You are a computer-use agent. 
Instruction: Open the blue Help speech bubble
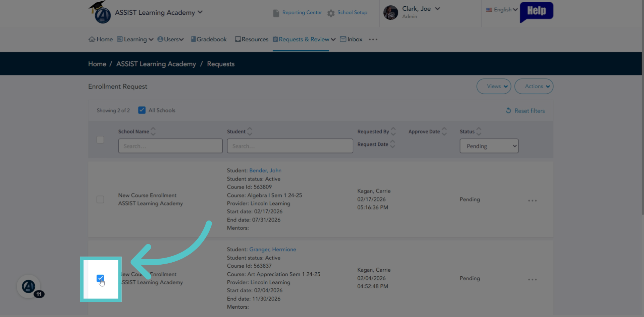pos(536,12)
